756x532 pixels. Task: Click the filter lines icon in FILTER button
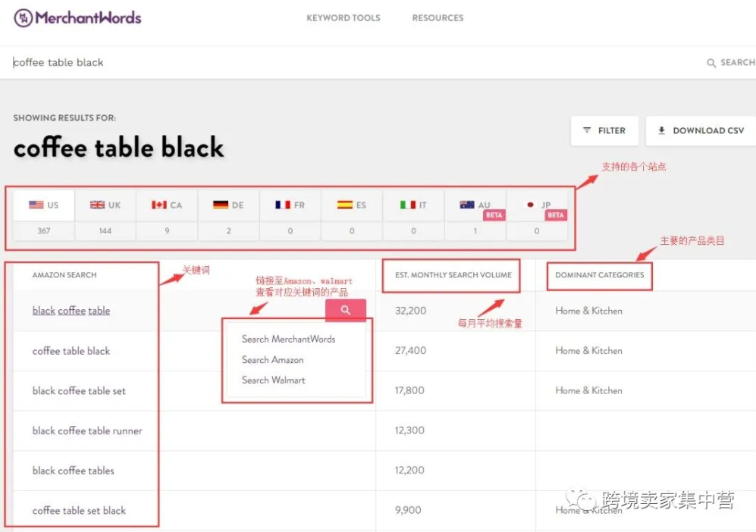587,130
